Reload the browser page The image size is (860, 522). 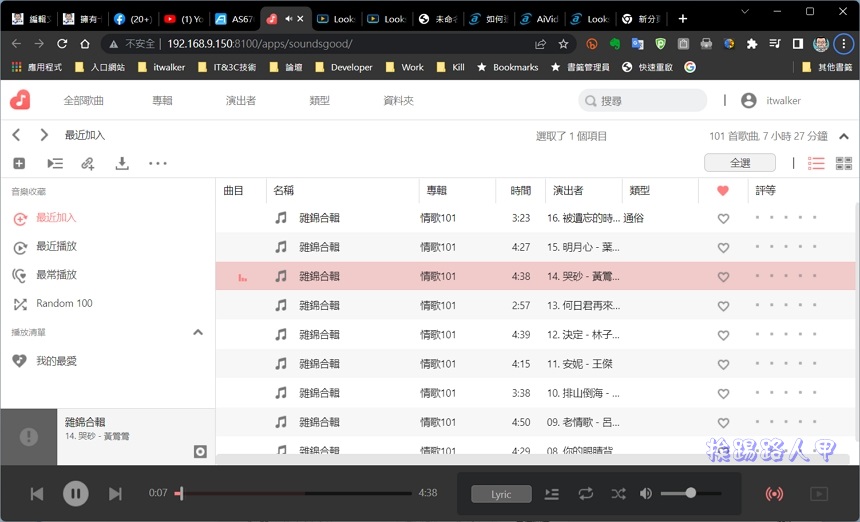pyautogui.click(x=62, y=44)
